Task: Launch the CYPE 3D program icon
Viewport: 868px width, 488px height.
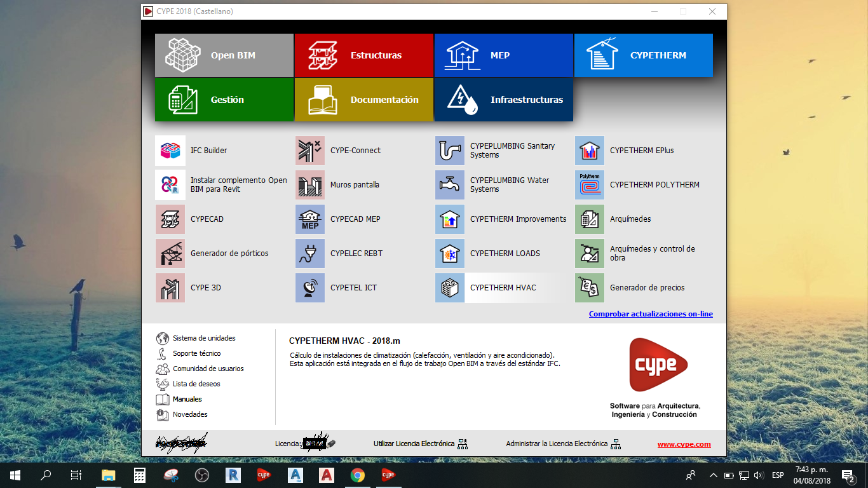Action: point(170,288)
